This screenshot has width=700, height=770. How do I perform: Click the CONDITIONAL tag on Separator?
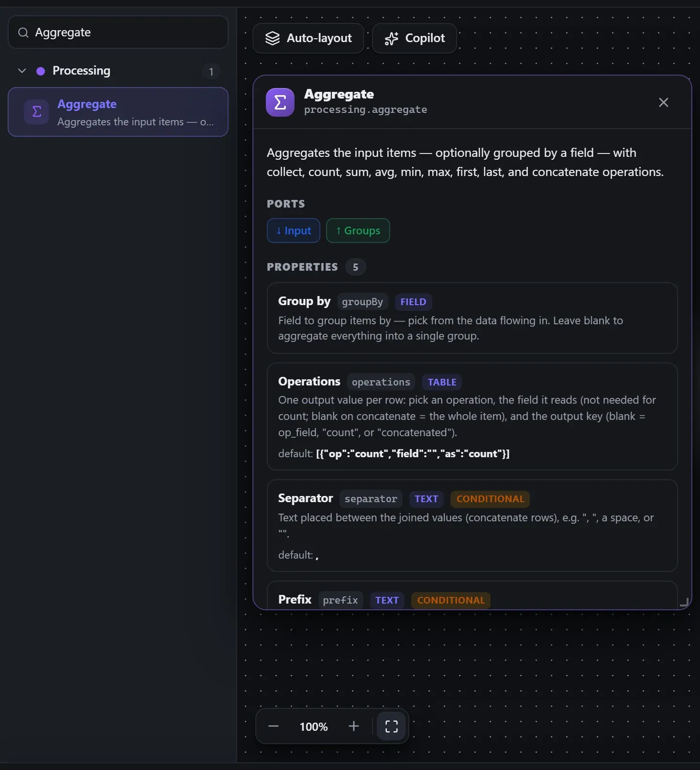point(490,499)
